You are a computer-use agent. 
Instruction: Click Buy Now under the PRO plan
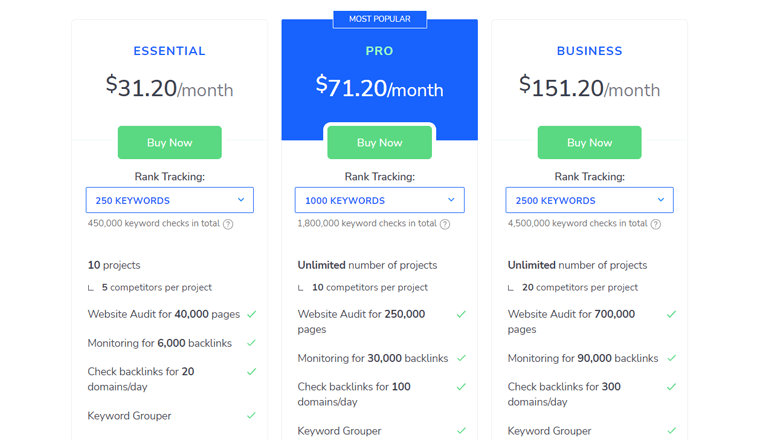(x=380, y=142)
